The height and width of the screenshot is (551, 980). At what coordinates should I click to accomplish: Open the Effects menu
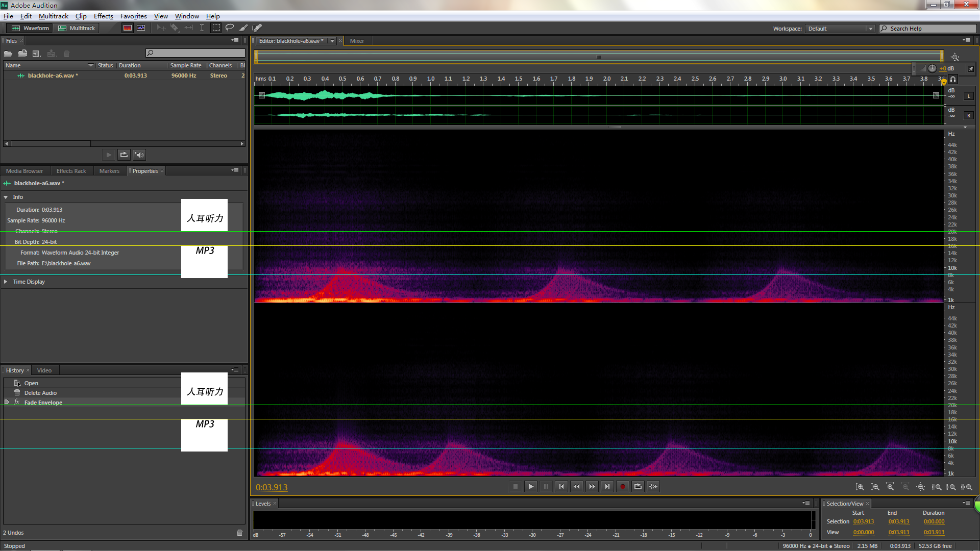click(104, 16)
